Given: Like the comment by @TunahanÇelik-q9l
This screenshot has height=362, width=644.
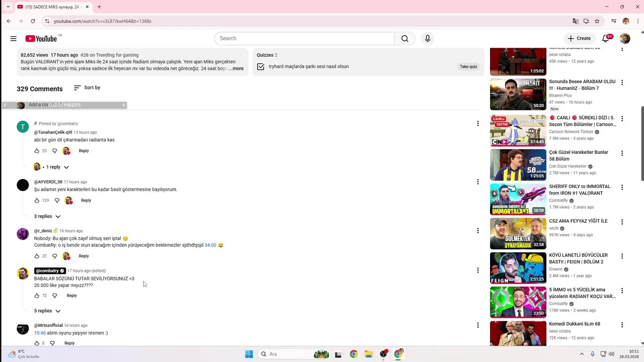Looking at the screenshot, I should point(37,151).
